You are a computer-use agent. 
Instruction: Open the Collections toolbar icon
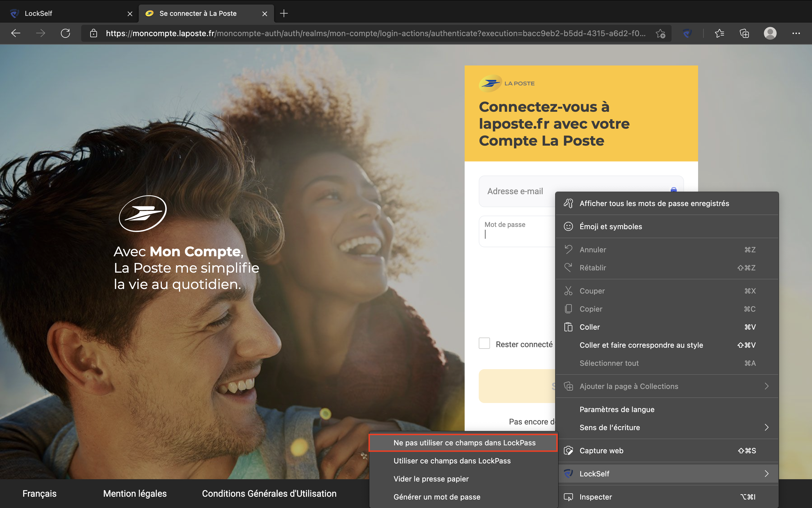click(x=744, y=33)
